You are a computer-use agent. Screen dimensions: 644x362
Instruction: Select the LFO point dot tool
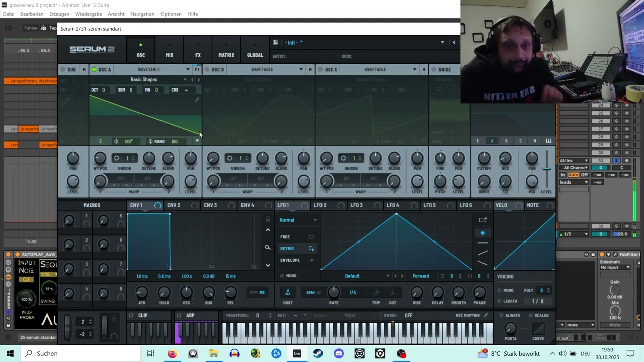482,233
